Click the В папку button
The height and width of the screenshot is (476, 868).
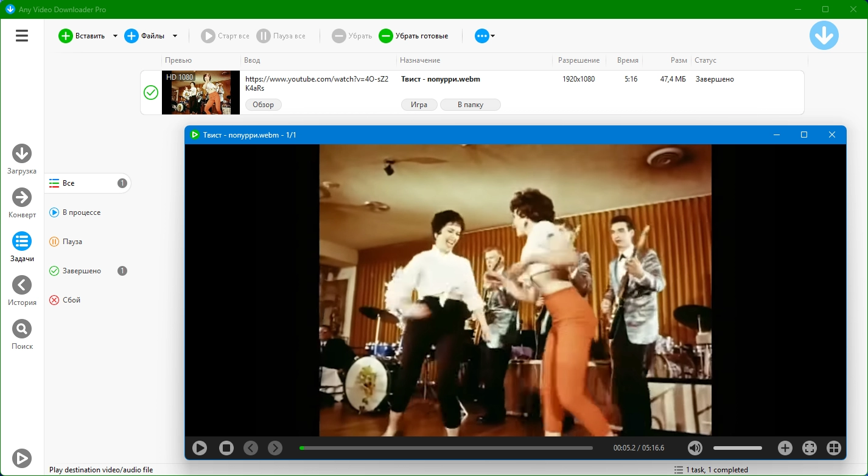[x=471, y=105]
